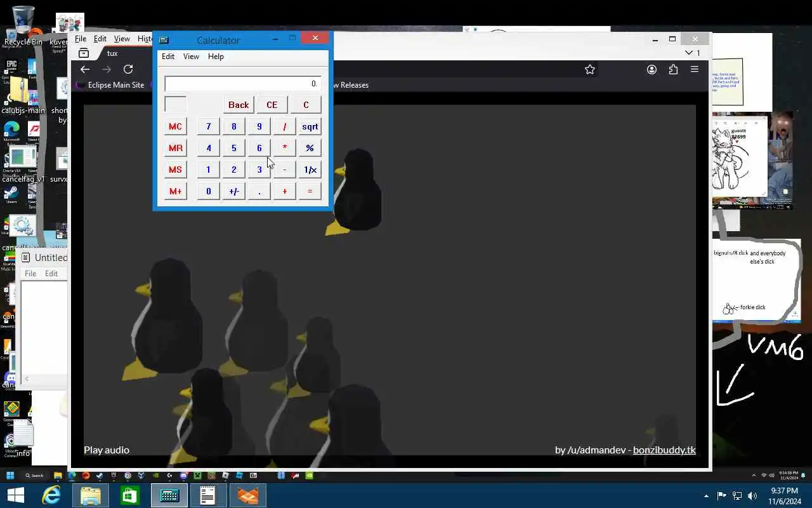Open the tab overview icon beside the tux tab
812x508 pixels.
[84, 53]
